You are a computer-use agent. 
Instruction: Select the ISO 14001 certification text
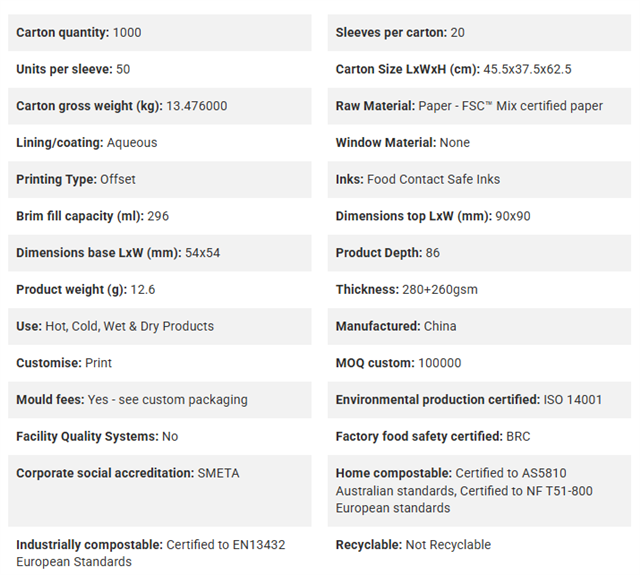pyautogui.click(x=573, y=400)
